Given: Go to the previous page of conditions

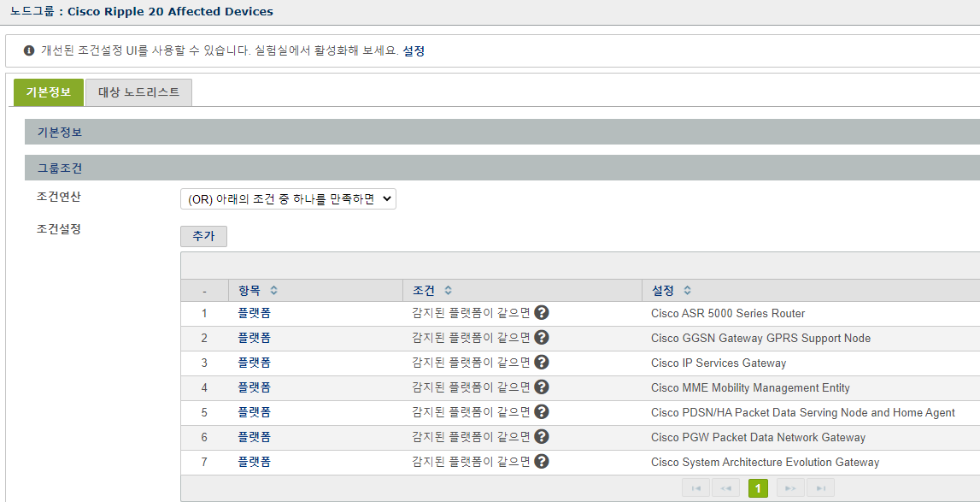Looking at the screenshot, I should (x=725, y=488).
